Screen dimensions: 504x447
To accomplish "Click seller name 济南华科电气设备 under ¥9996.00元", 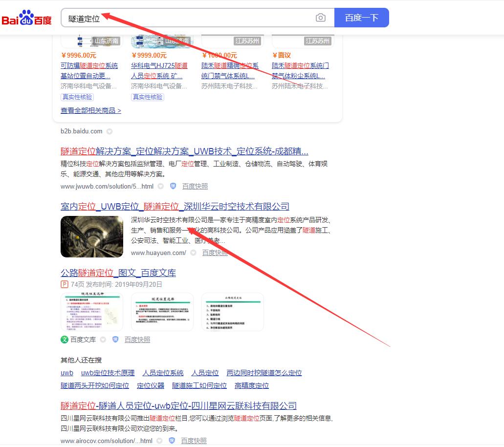I will [x=88, y=86].
